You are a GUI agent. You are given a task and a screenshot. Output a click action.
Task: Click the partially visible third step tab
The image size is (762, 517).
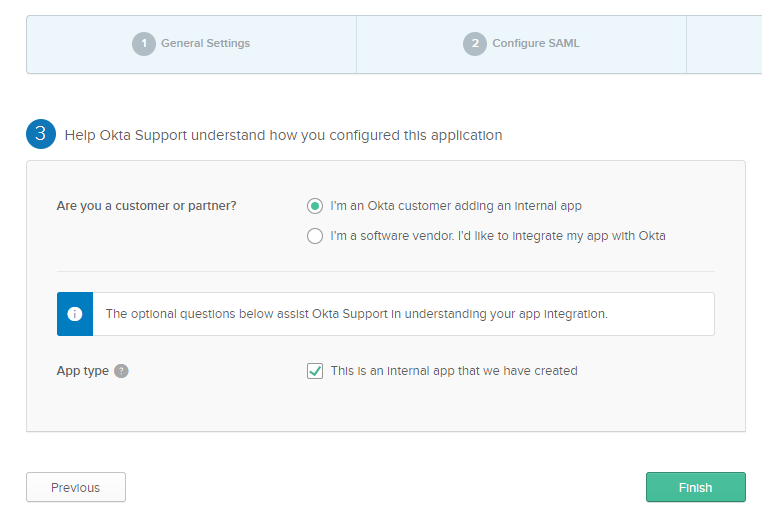click(x=723, y=44)
